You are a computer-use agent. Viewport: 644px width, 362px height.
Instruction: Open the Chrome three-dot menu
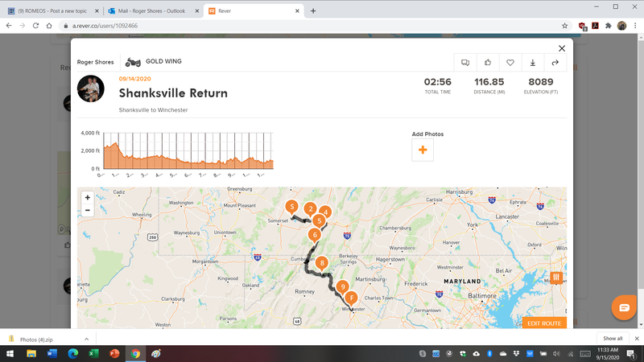click(x=635, y=26)
